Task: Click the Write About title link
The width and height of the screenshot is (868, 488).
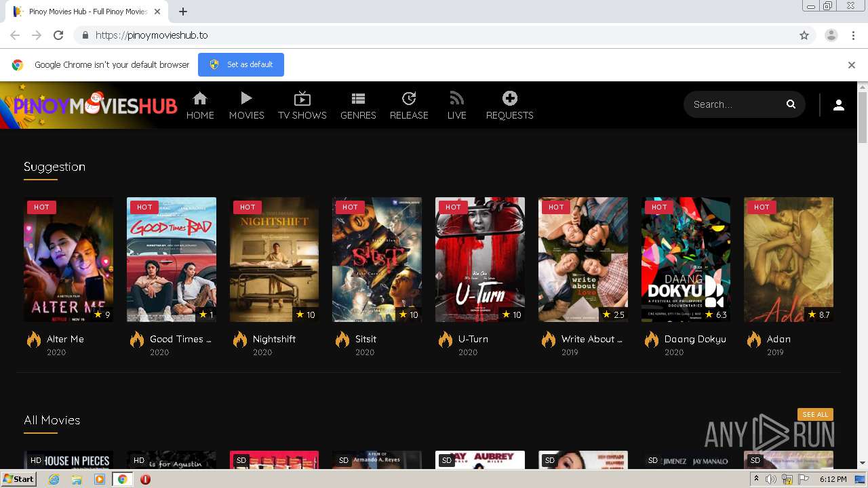Action: [592, 339]
